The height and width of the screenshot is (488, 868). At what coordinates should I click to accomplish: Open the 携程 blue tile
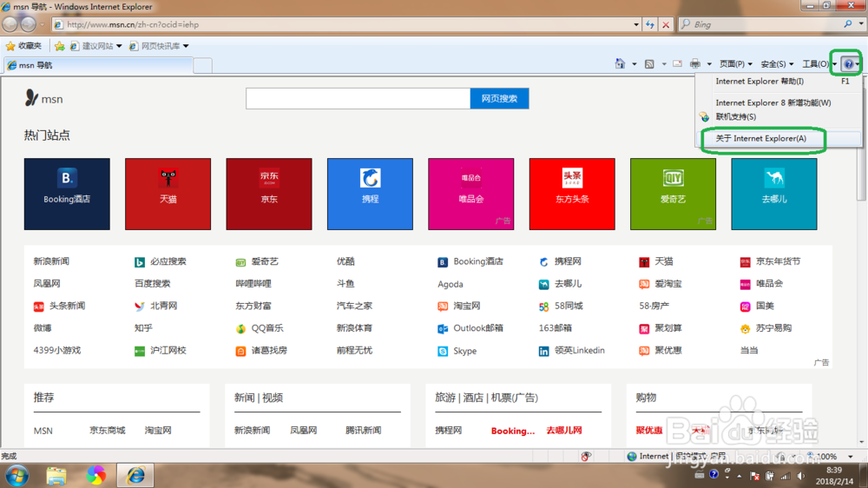point(370,194)
